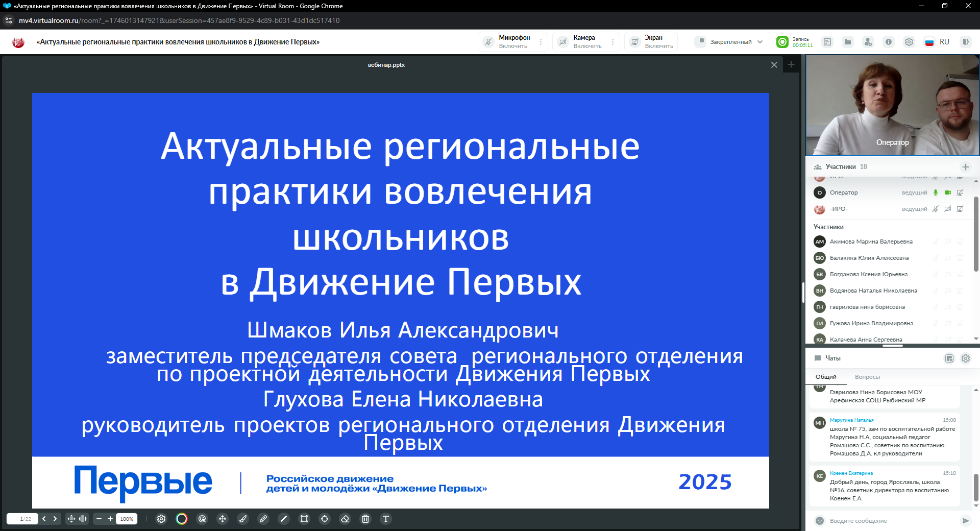Open the color wheel picker

point(182,519)
